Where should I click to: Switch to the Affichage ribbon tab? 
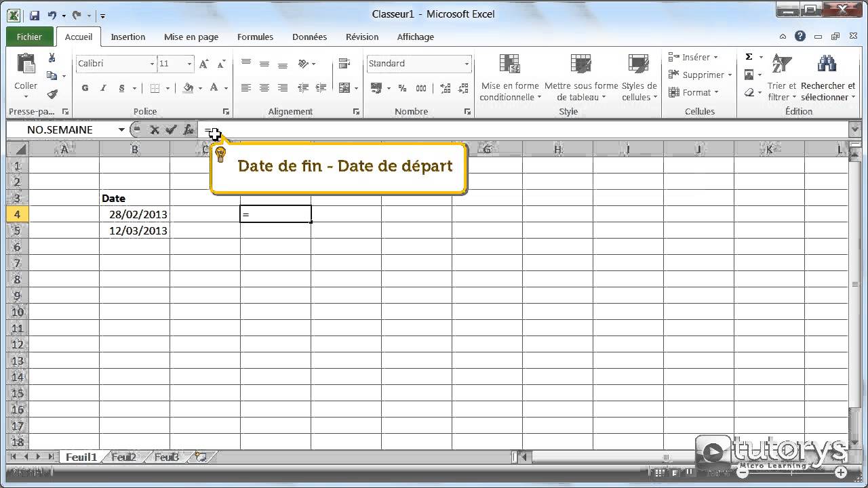415,37
